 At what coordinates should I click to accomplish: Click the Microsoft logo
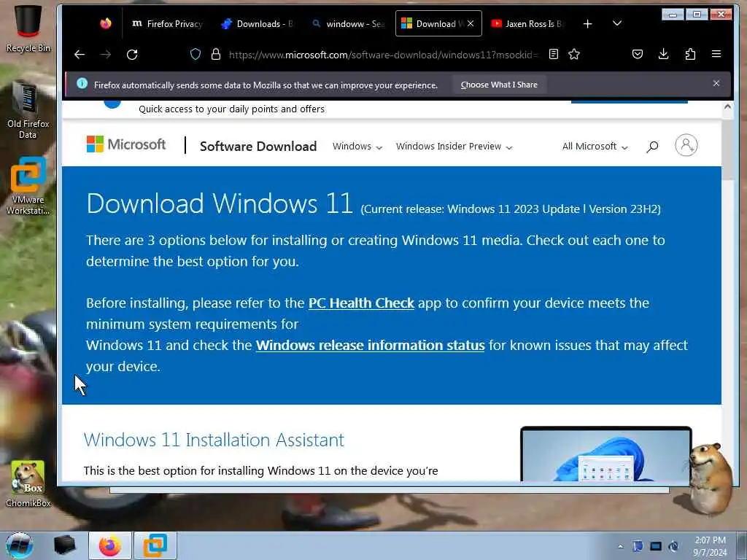126,144
